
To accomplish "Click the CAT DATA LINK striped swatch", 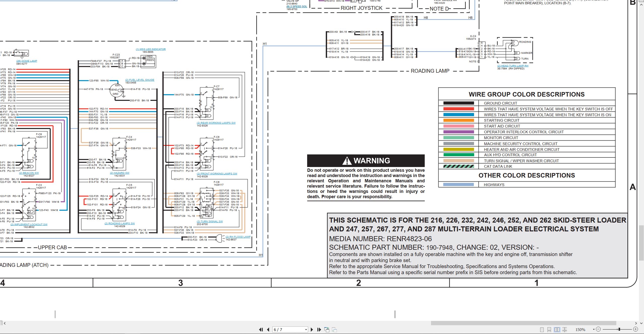I will 458,166.
